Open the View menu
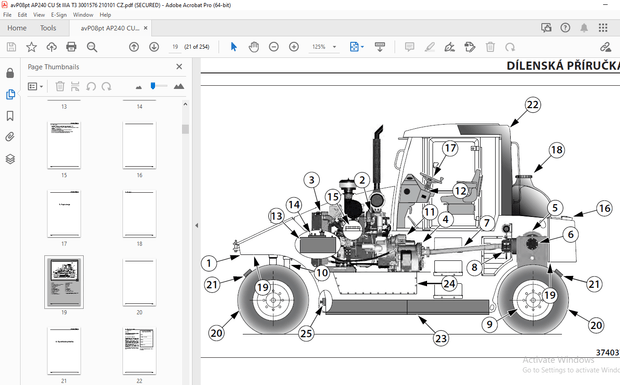620x385 pixels. click(39, 15)
